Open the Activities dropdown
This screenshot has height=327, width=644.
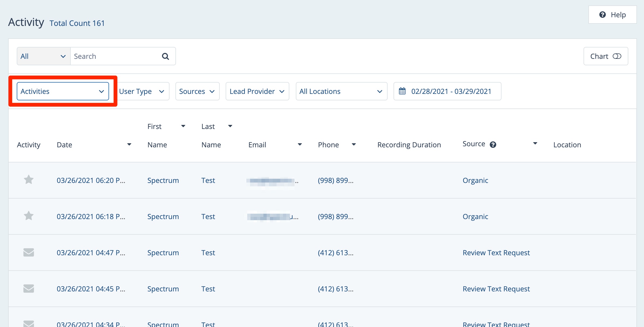coord(63,91)
